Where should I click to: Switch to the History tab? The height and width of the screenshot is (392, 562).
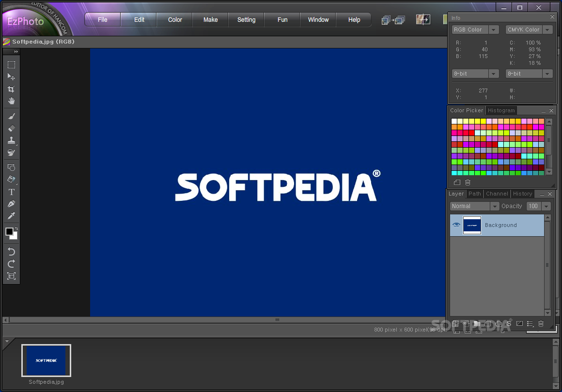(x=523, y=194)
